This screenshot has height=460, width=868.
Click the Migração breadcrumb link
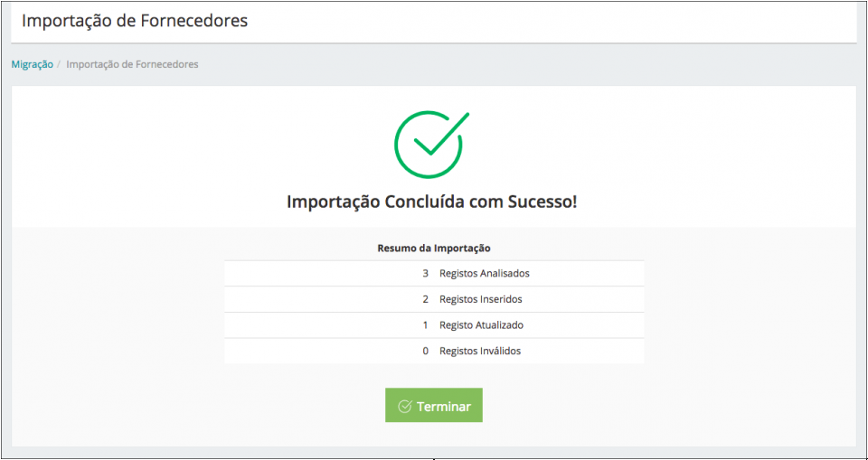tap(32, 65)
